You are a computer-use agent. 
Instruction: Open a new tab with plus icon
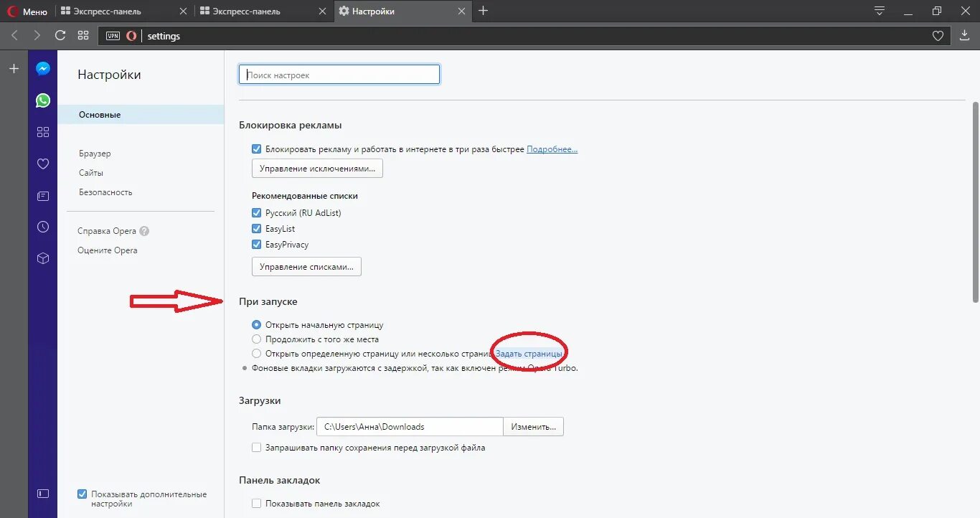point(484,11)
